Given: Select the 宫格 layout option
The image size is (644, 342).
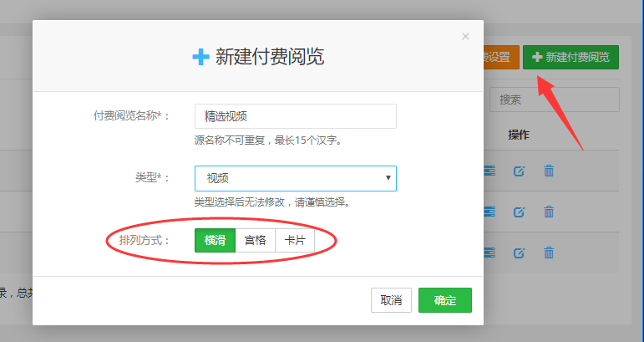Looking at the screenshot, I should (x=255, y=240).
